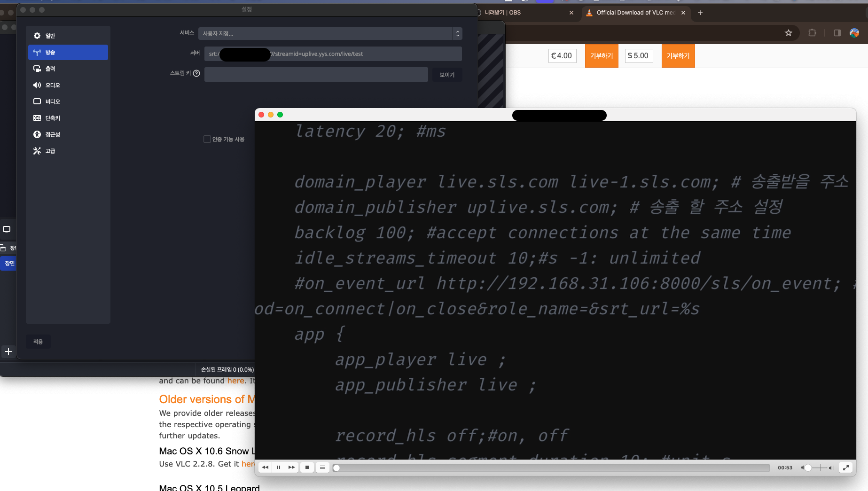Fast-forward the video in VLC
868x491 pixels.
(292, 467)
